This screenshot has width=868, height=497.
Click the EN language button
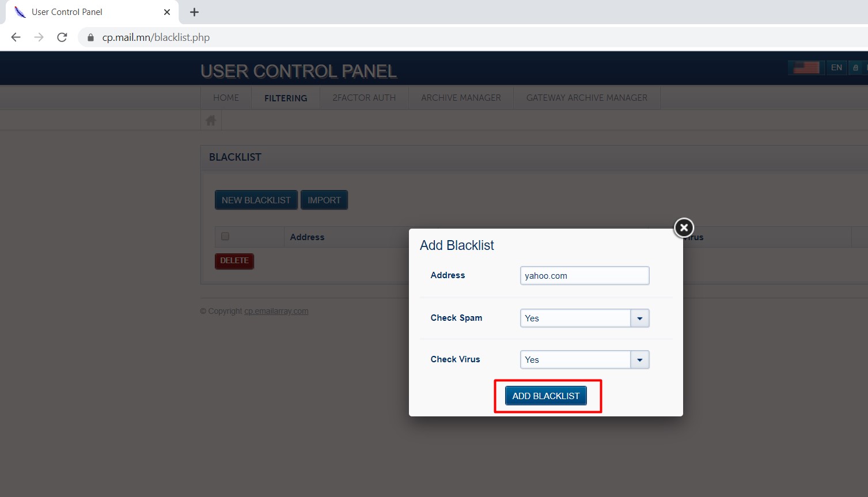[x=836, y=67]
